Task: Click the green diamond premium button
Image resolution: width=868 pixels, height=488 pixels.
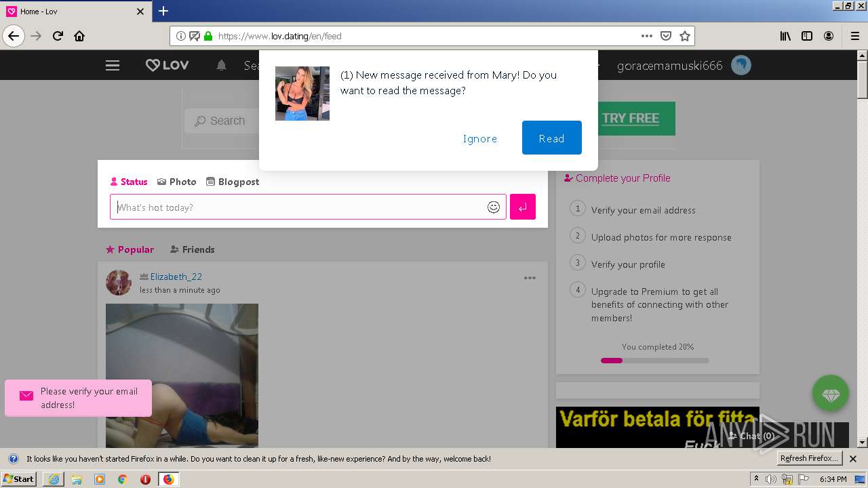Action: coord(831,393)
